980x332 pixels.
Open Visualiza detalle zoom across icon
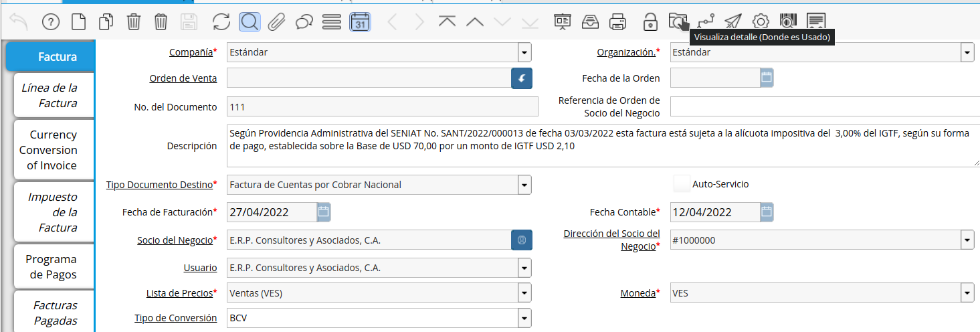click(678, 21)
